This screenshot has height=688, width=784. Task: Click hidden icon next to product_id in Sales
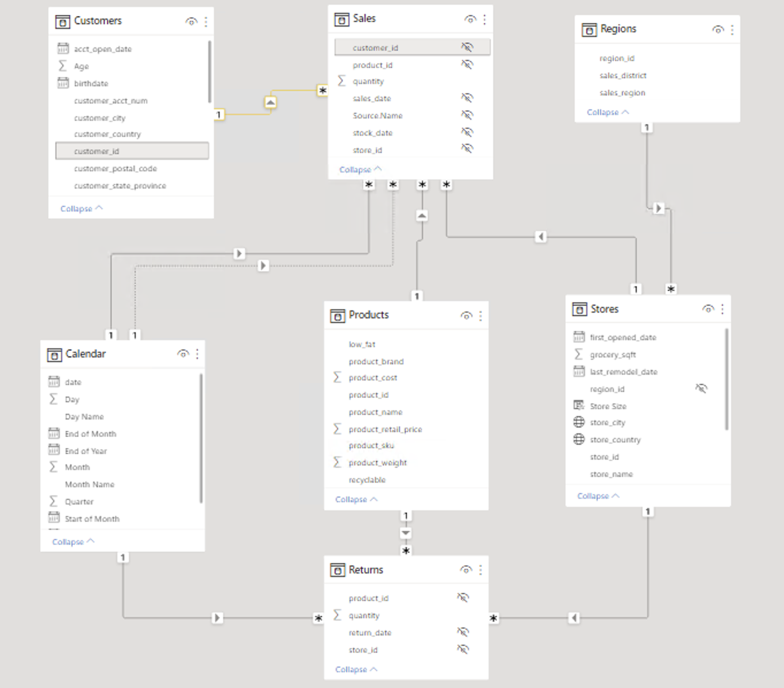coord(467,64)
